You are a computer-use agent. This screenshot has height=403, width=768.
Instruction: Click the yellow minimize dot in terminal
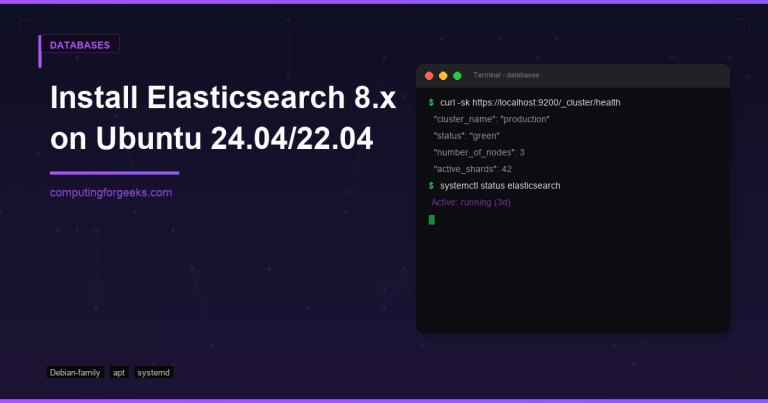point(443,75)
